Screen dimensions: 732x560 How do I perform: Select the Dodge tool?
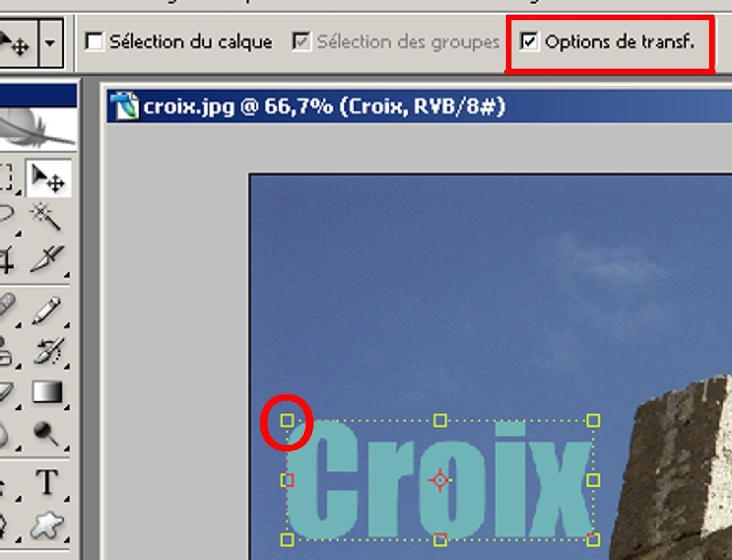pyautogui.click(x=46, y=434)
